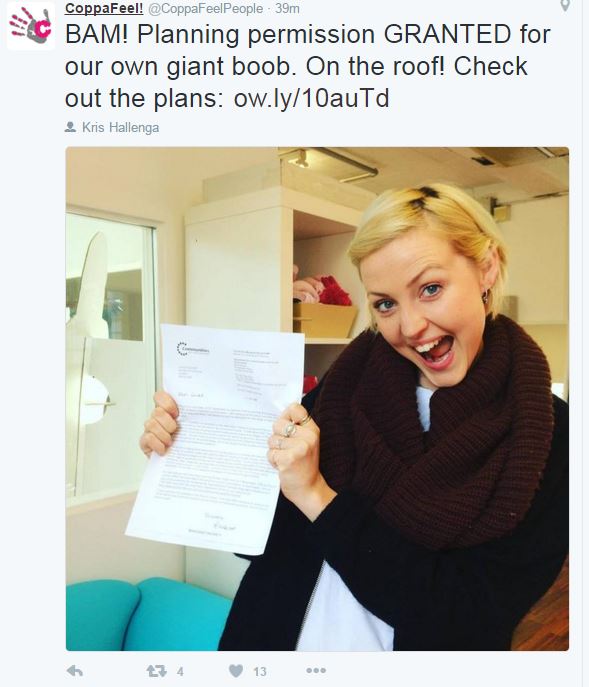
Task: Retweet using the double-arrow icon
Action: coord(156,671)
